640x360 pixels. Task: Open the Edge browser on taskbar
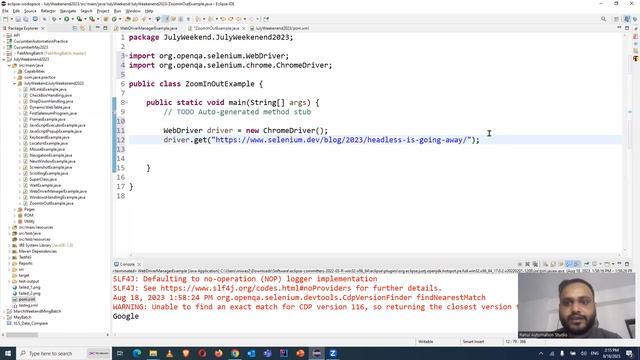tap(137, 353)
